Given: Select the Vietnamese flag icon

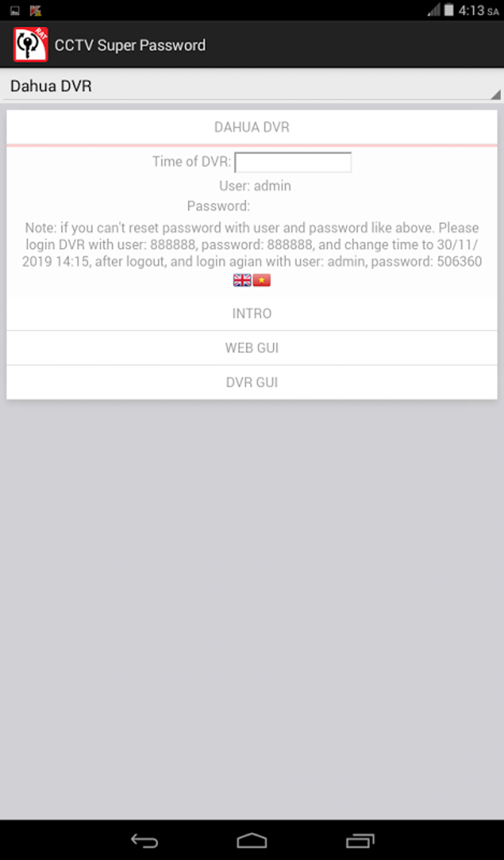Looking at the screenshot, I should click(x=262, y=280).
